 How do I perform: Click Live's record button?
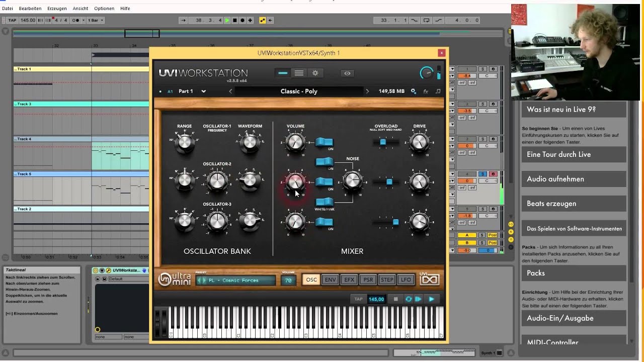click(x=242, y=20)
